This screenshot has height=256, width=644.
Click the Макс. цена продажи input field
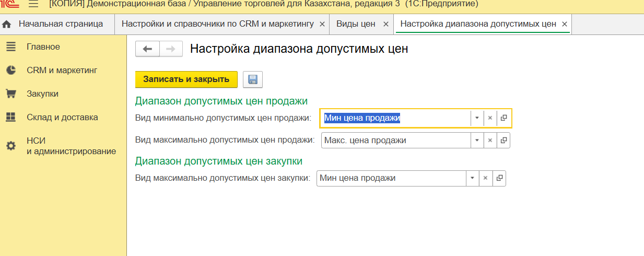point(395,141)
